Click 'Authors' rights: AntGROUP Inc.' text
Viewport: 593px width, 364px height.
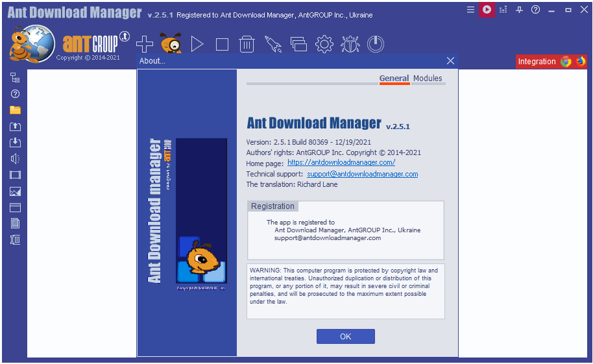[295, 152]
